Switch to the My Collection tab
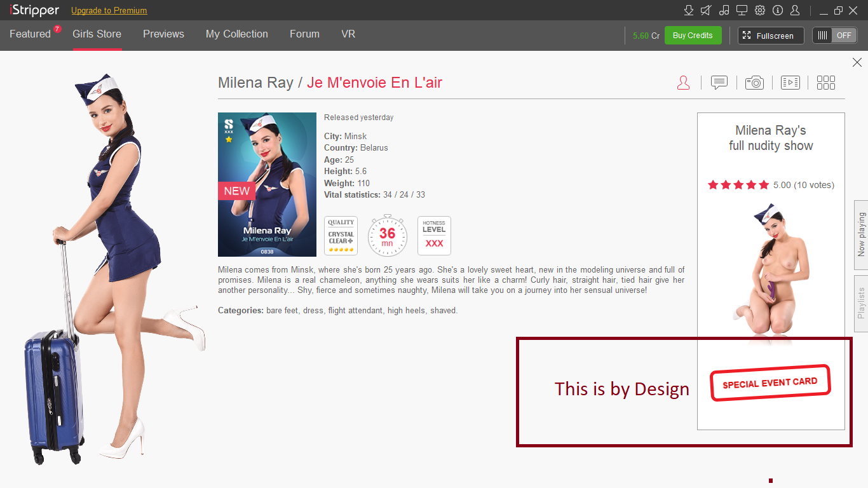 tap(236, 34)
